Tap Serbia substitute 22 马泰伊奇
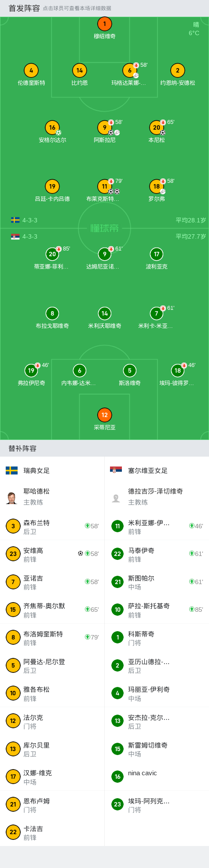This screenshot has width=209, height=868. click(157, 554)
